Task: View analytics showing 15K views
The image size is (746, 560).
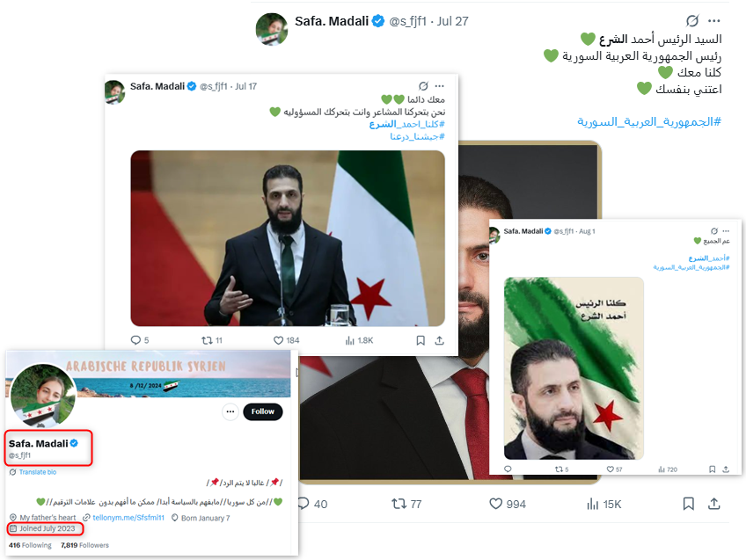Action: click(x=604, y=504)
